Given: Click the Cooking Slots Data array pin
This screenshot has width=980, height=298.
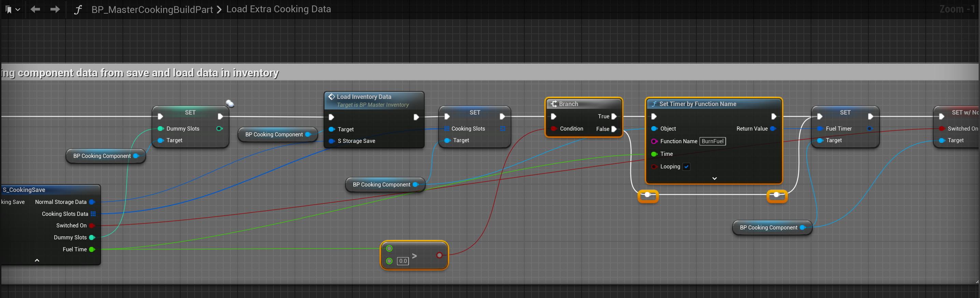Looking at the screenshot, I should click(x=93, y=214).
